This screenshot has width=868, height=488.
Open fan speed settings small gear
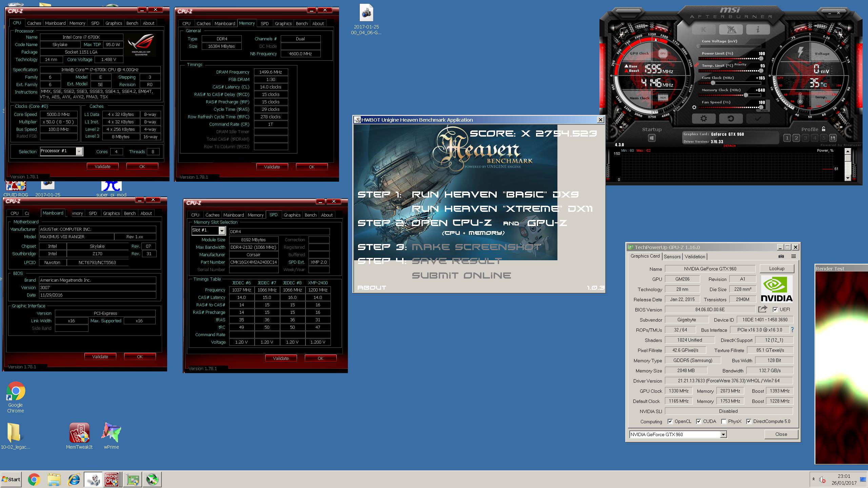click(x=694, y=107)
